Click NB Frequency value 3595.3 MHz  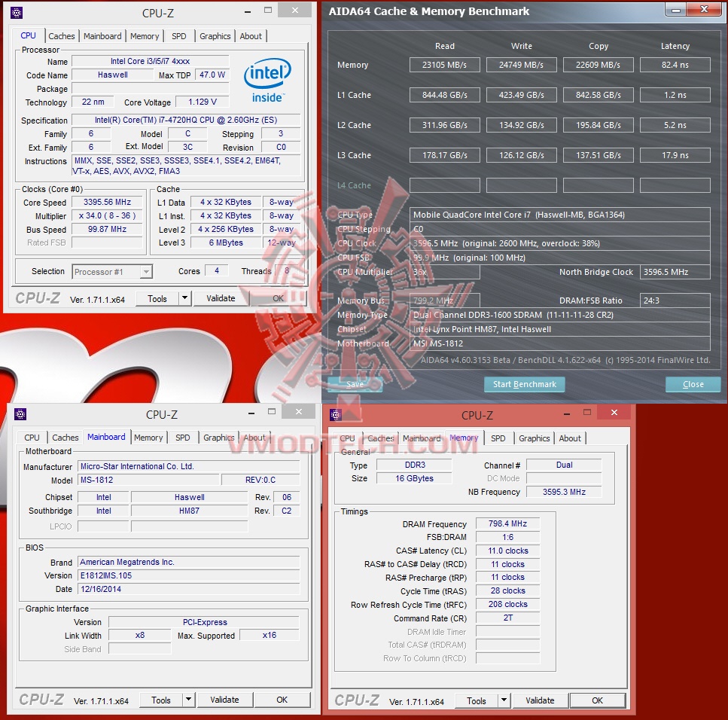point(564,492)
